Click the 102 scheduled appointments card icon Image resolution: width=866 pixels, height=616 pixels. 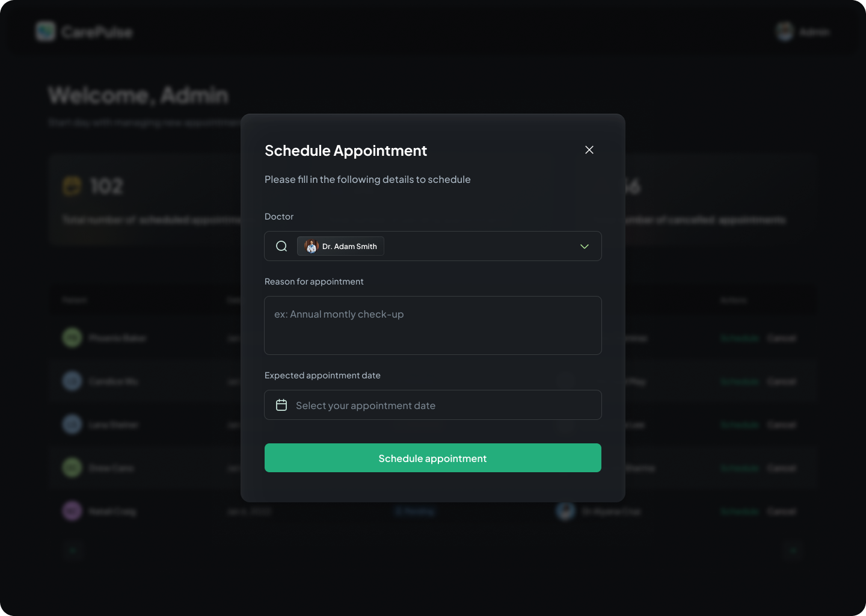coord(72,186)
